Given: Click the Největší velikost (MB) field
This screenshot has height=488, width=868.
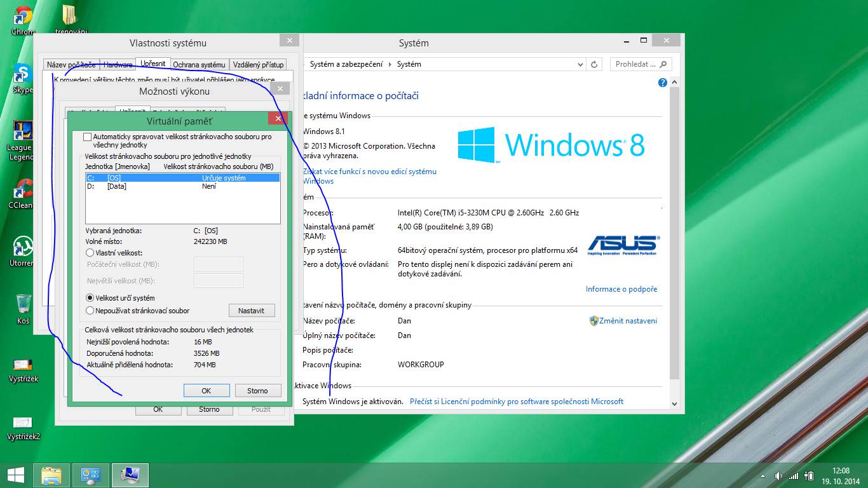Looking at the screenshot, I should 218,281.
